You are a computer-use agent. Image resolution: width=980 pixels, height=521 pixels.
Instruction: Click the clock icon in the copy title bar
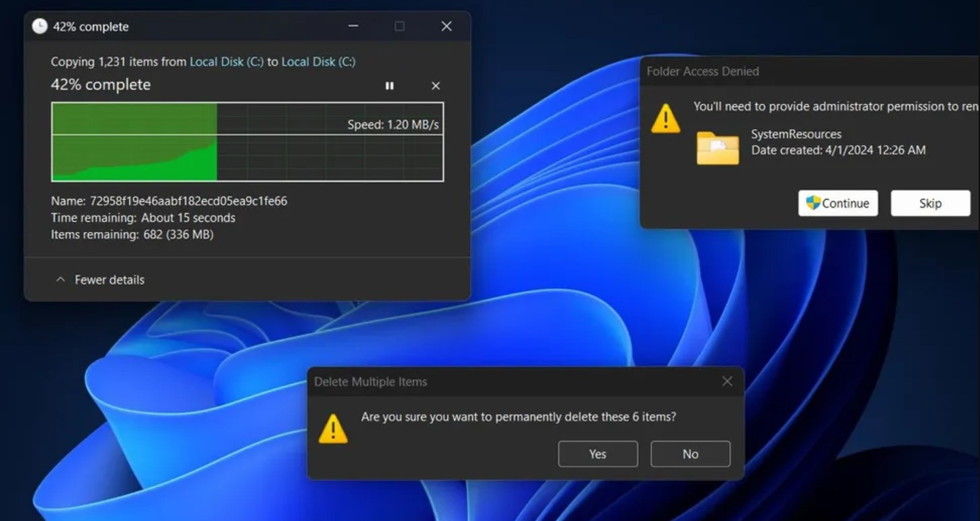pos(40,26)
